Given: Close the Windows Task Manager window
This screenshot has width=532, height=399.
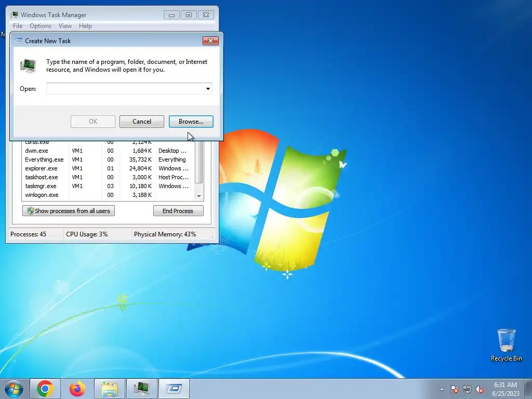Looking at the screenshot, I should click(206, 15).
